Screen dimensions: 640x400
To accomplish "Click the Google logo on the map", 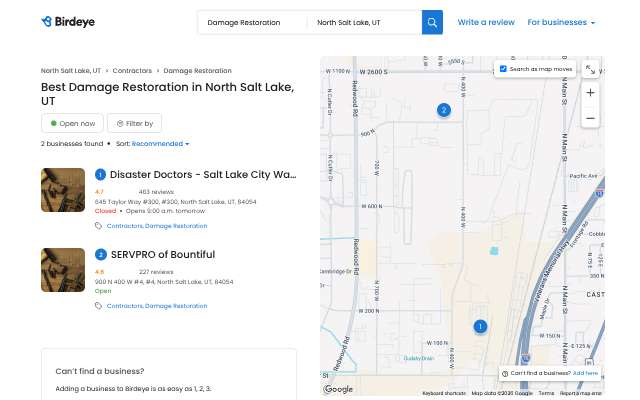I will (338, 389).
